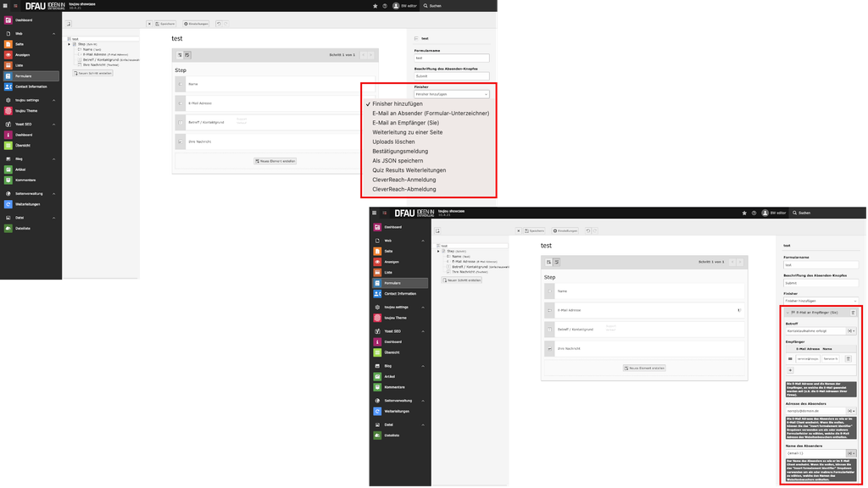This screenshot has width=868, height=488.
Task: Choose E-Mail an Absender (Formular-Unterzeichner) option
Action: pyautogui.click(x=431, y=114)
